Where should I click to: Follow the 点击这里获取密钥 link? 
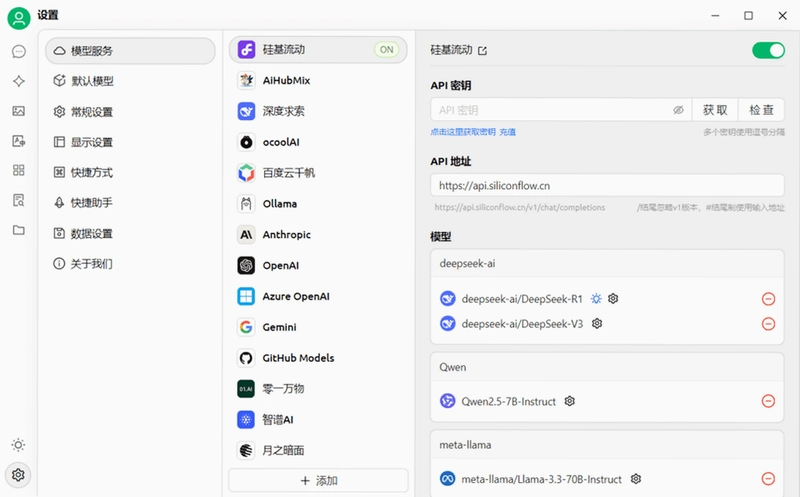(x=463, y=132)
